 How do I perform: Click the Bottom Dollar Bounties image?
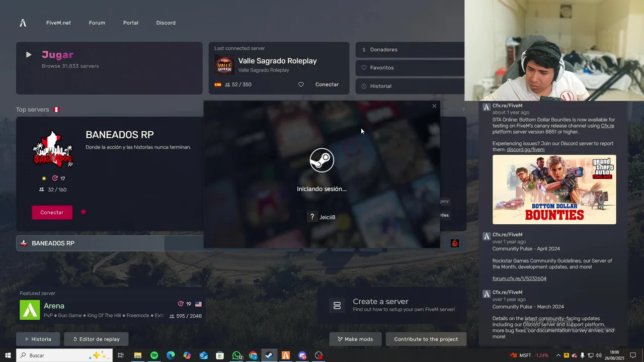coord(554,190)
